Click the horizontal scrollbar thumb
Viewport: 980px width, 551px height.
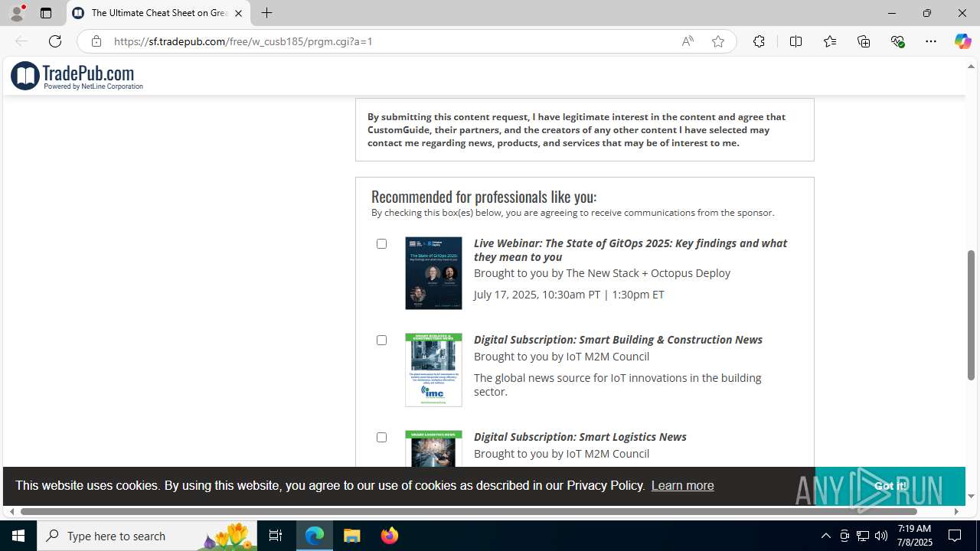(x=469, y=511)
